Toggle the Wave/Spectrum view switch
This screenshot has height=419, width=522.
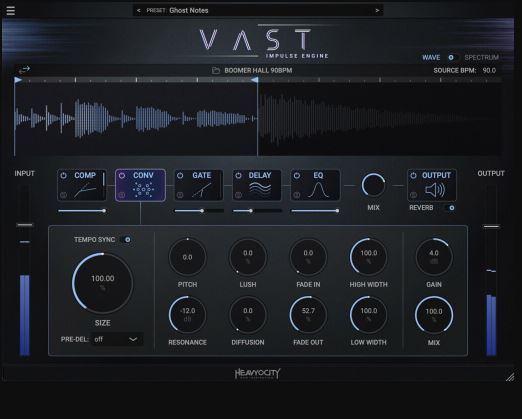452,57
